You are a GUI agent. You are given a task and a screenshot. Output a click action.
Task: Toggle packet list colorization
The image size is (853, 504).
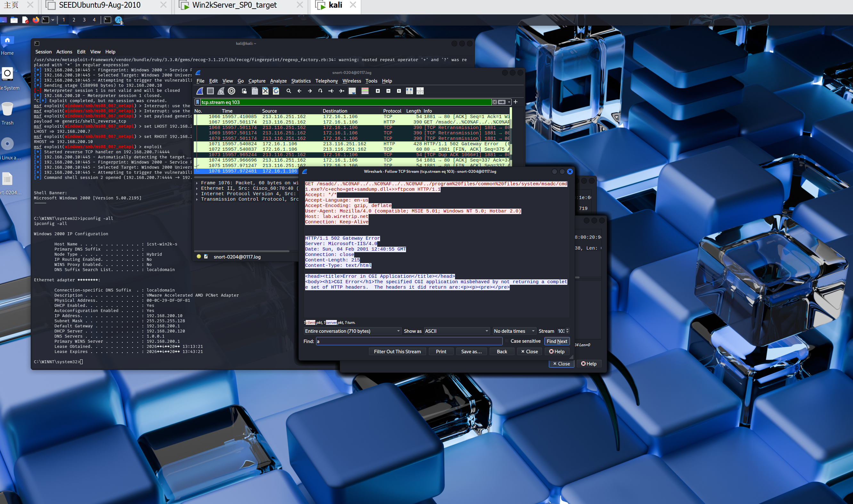365,91
